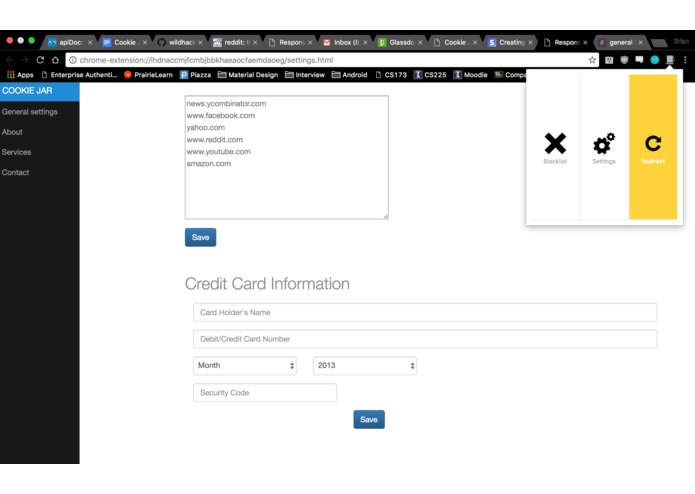Click the Blacklist X icon in popup
This screenshot has height=494, width=695.
tap(555, 144)
